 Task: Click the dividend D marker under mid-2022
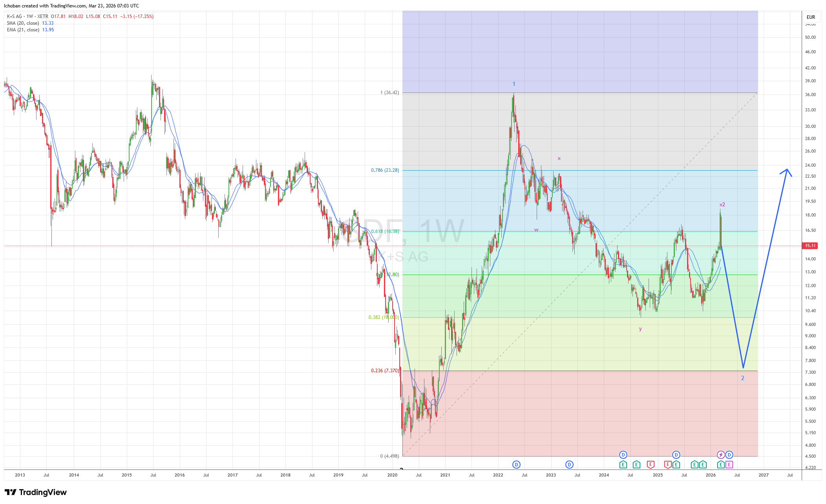(516, 465)
